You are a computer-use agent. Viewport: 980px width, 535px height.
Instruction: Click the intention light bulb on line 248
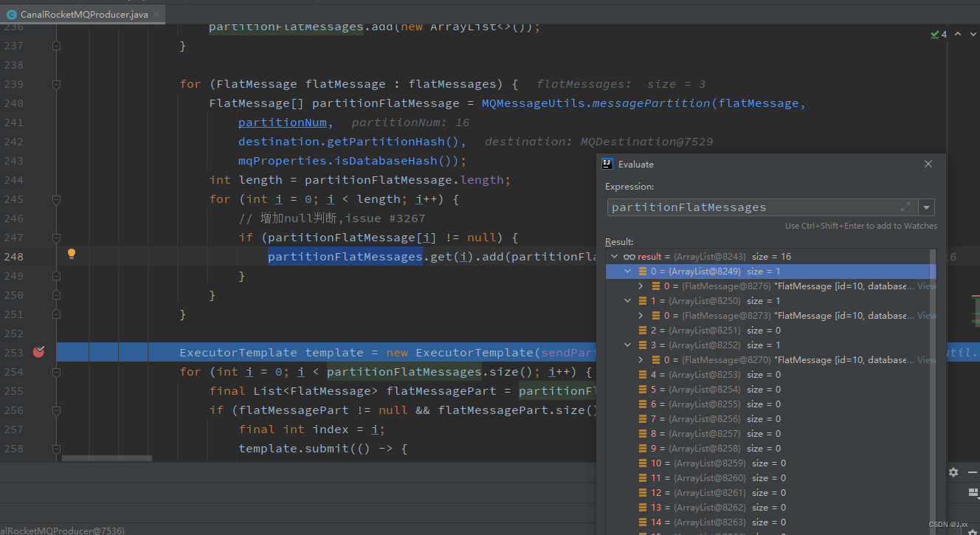[72, 254]
